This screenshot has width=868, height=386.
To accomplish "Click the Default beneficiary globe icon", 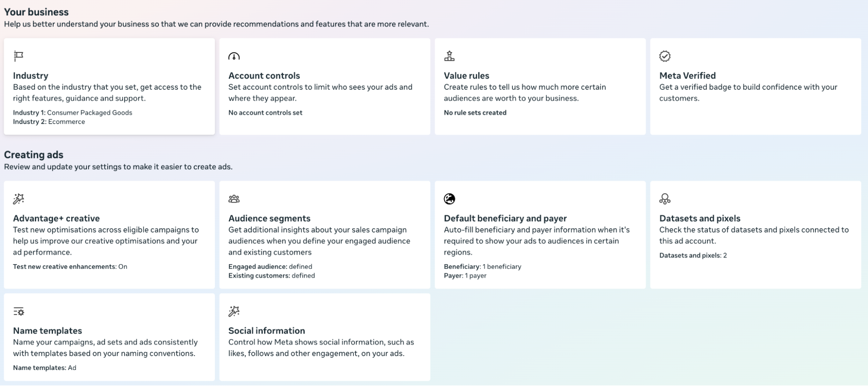I will pyautogui.click(x=449, y=199).
